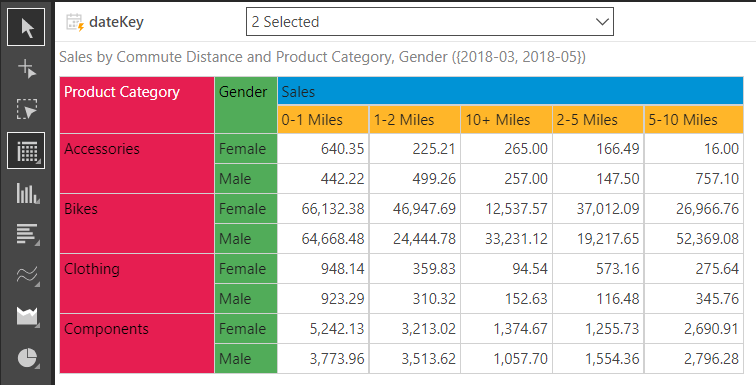756x385 pixels.
Task: Pick the vertical bar chart icon
Action: tap(26, 192)
